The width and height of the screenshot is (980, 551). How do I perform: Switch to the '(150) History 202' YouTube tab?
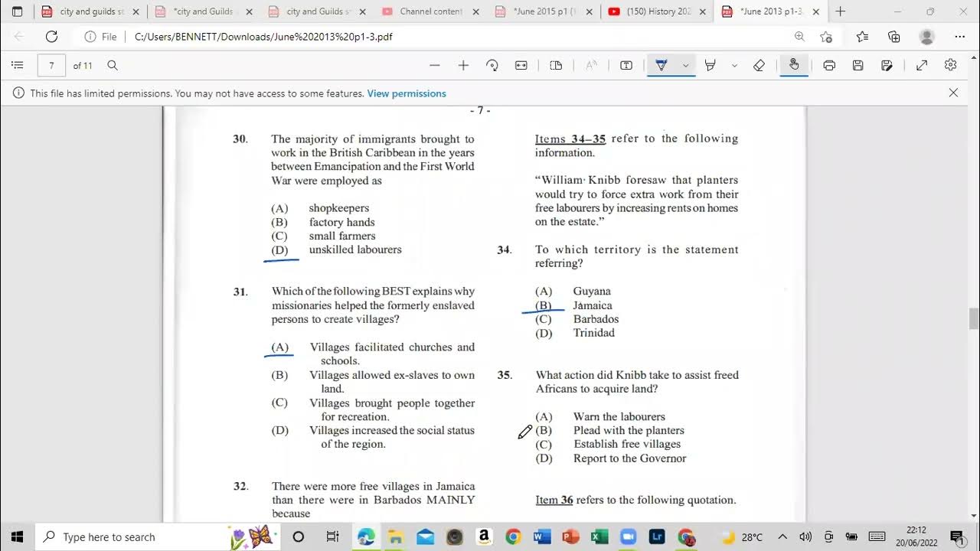tap(656, 11)
